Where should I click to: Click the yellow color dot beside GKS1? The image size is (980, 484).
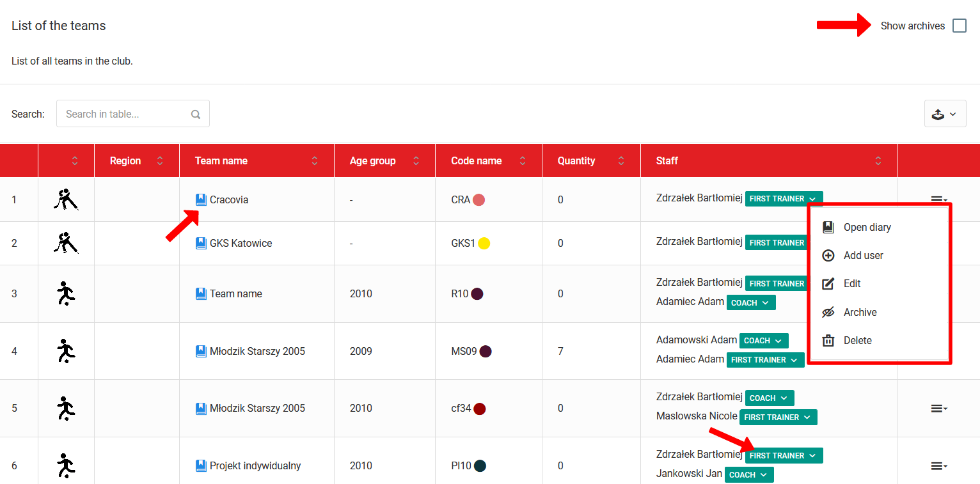pos(484,243)
